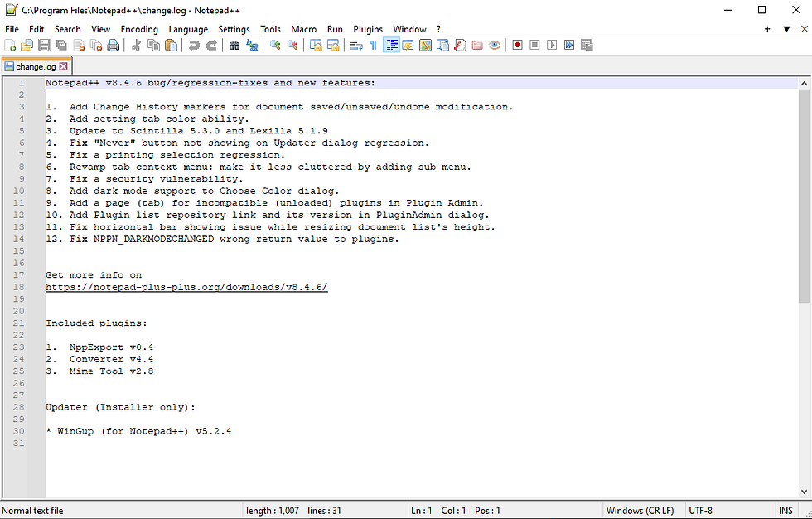Toggle the Function List panel icon
812x519 pixels.
460,46
